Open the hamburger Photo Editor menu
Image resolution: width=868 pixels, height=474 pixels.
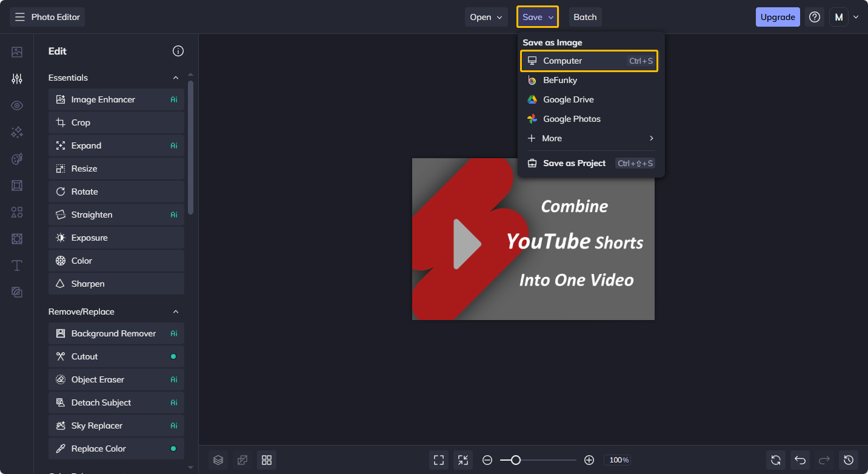(47, 17)
